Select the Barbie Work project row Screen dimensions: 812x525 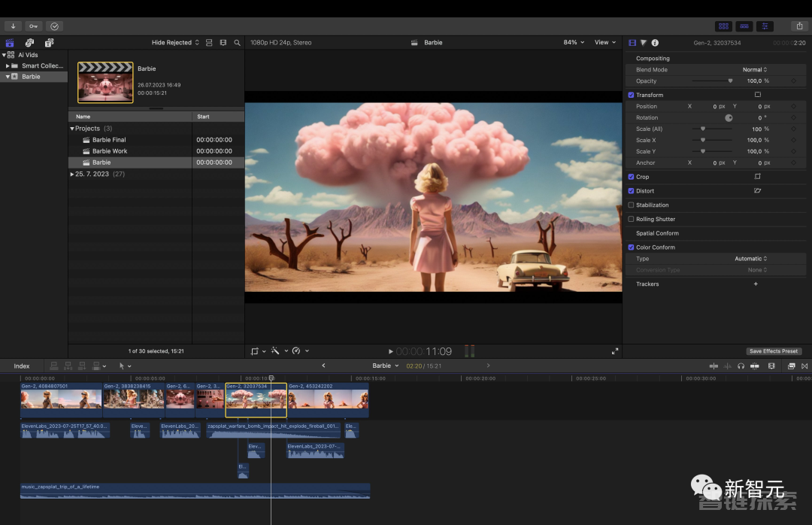(156, 151)
